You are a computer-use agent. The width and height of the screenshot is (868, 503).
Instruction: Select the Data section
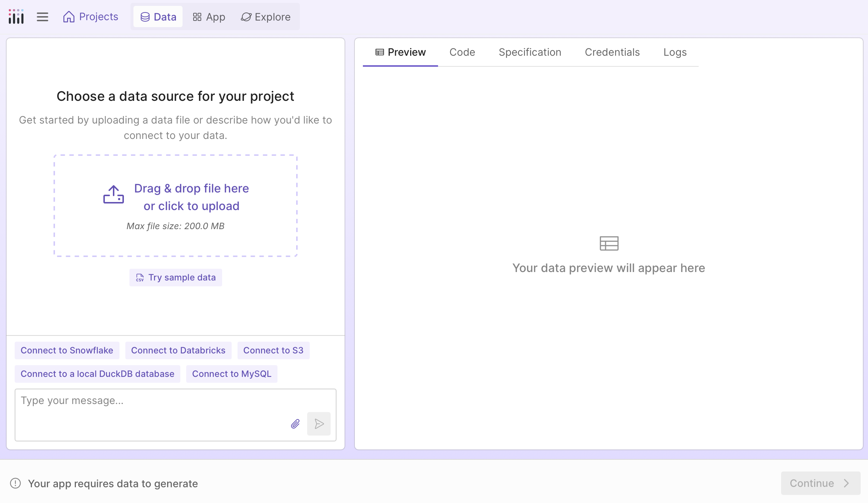158,17
